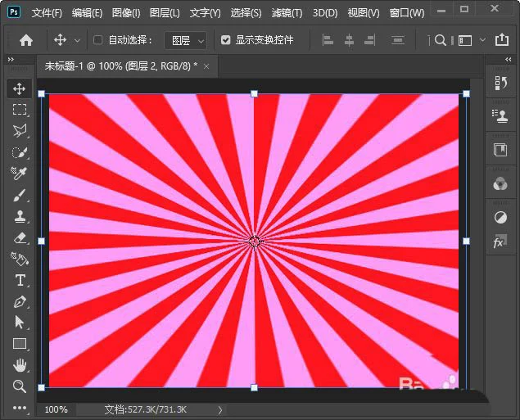This screenshot has width=520, height=420.
Task: Open the 选择(S) menu
Action: click(246, 13)
